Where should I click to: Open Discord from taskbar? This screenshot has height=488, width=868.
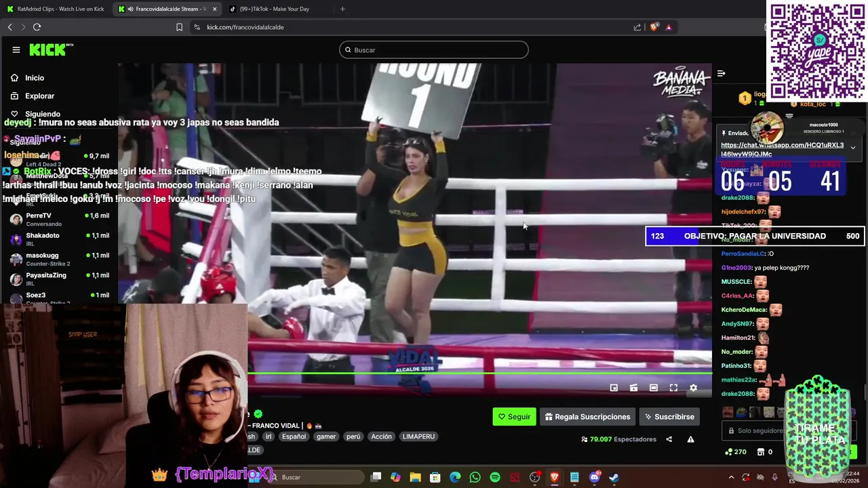[594, 477]
